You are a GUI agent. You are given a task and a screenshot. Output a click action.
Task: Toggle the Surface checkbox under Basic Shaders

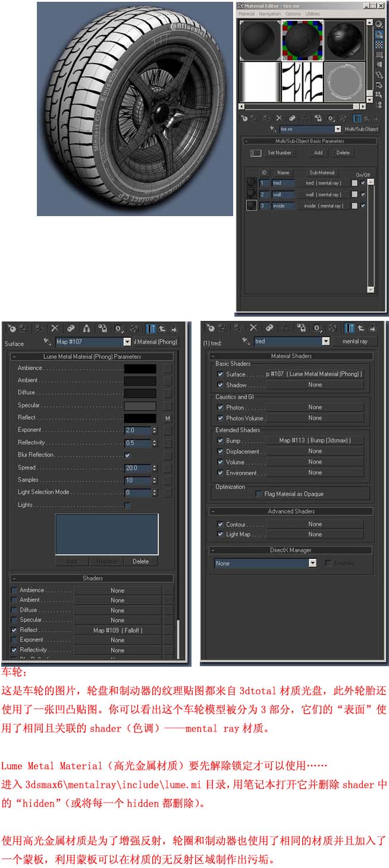pyautogui.click(x=220, y=374)
